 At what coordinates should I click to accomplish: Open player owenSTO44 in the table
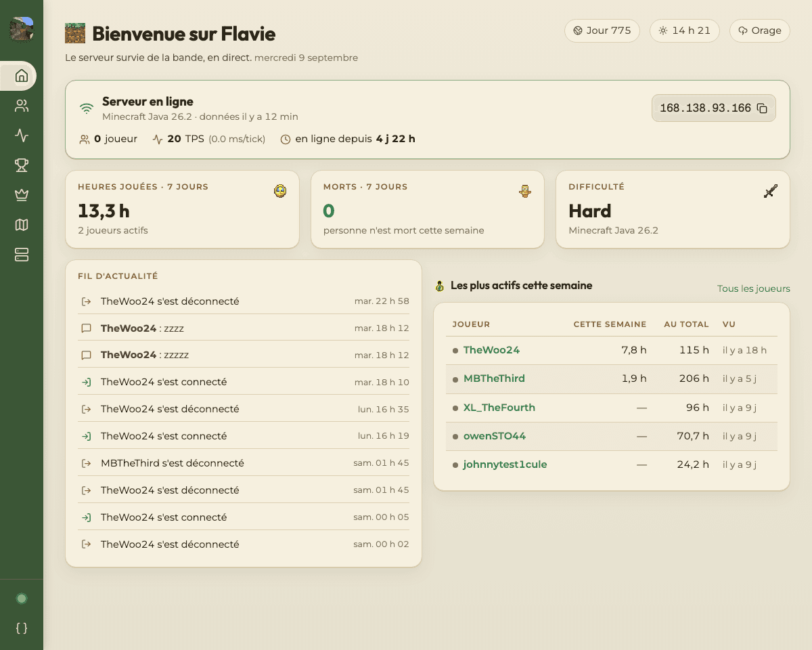click(x=495, y=436)
